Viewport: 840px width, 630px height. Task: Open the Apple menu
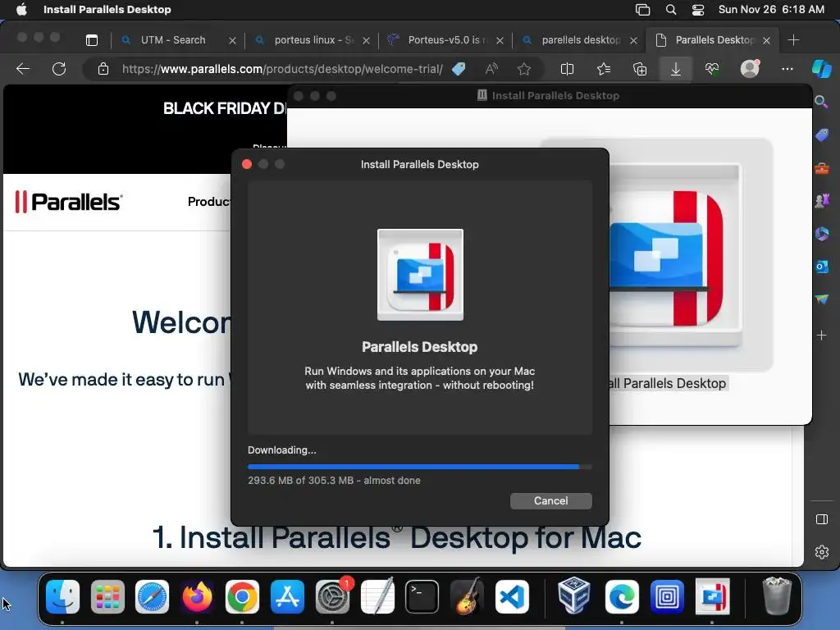coord(21,10)
